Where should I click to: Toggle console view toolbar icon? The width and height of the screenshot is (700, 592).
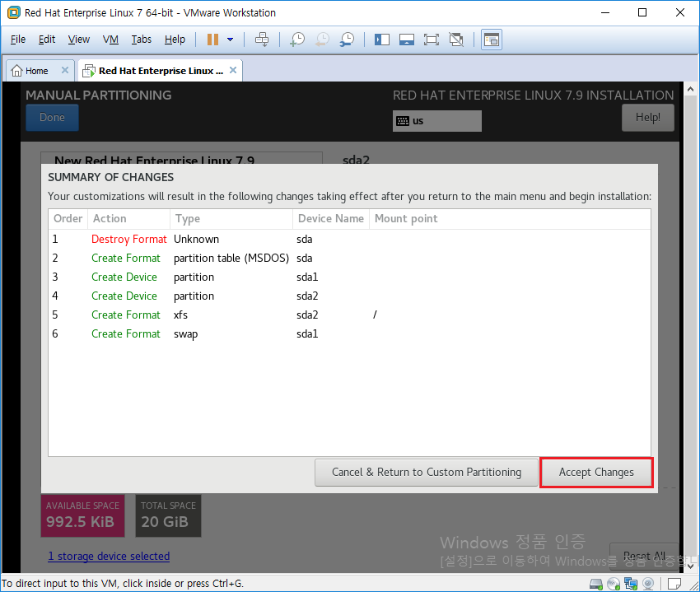click(492, 40)
